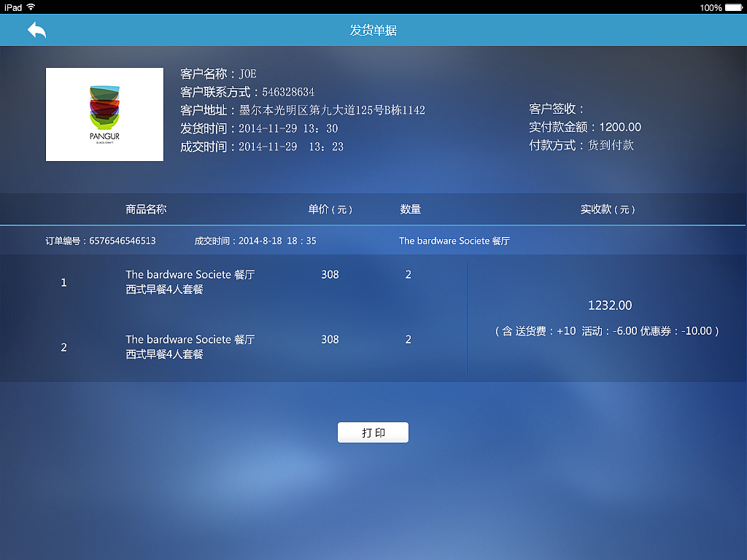
Task: Tap the back arrow icon
Action: click(36, 30)
